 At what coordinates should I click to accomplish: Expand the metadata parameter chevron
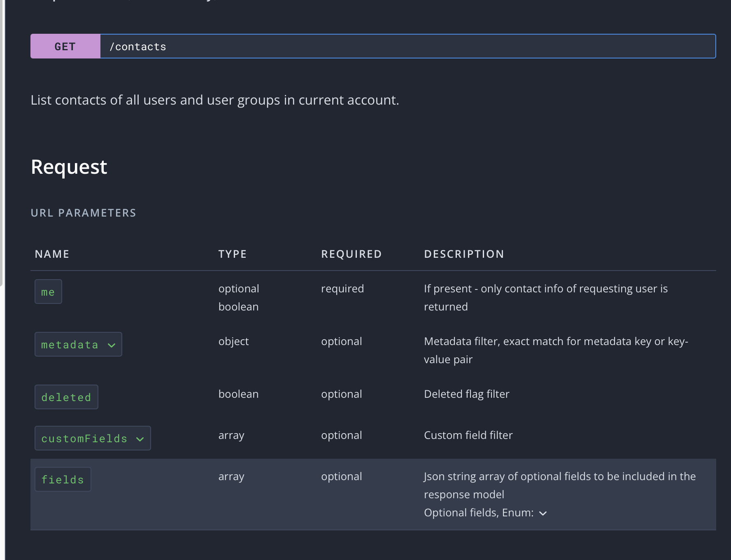click(112, 345)
